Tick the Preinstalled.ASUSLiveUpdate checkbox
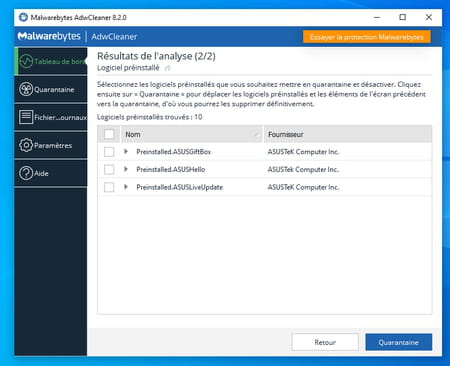This screenshot has height=366, width=450. coord(109,187)
